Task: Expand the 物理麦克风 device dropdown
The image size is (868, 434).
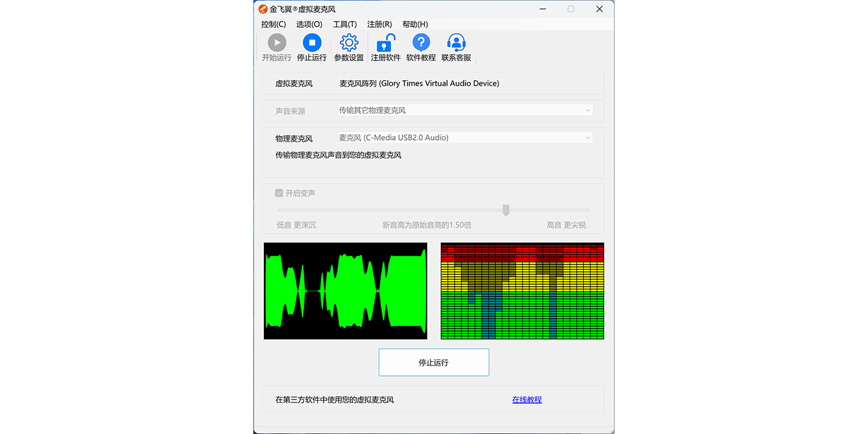Action: tap(465, 138)
